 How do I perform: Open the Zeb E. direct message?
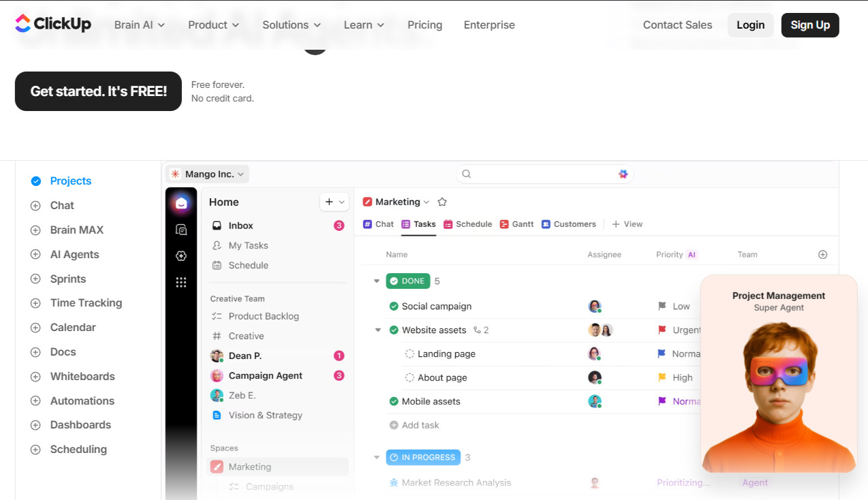[277, 395]
